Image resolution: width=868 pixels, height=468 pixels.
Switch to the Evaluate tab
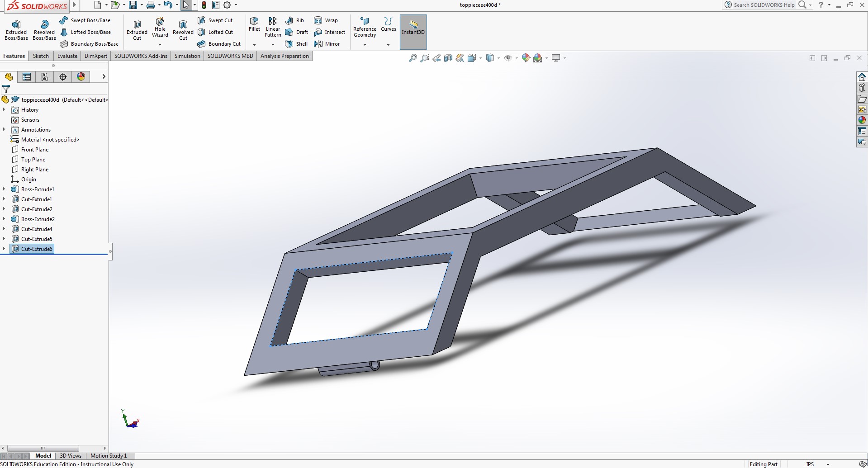[x=67, y=56]
